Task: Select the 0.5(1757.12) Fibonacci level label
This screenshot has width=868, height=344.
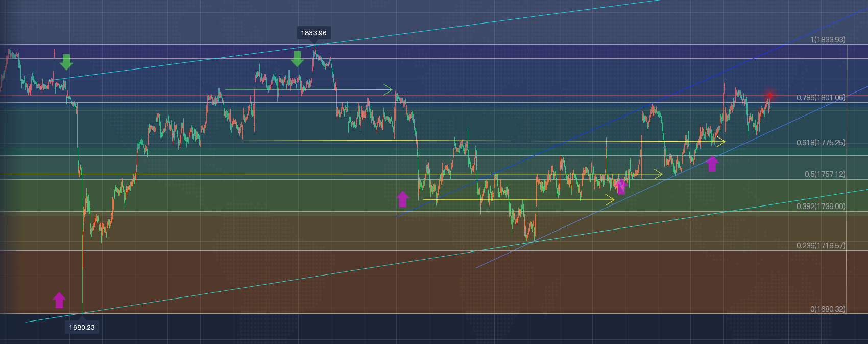Action: pos(825,174)
